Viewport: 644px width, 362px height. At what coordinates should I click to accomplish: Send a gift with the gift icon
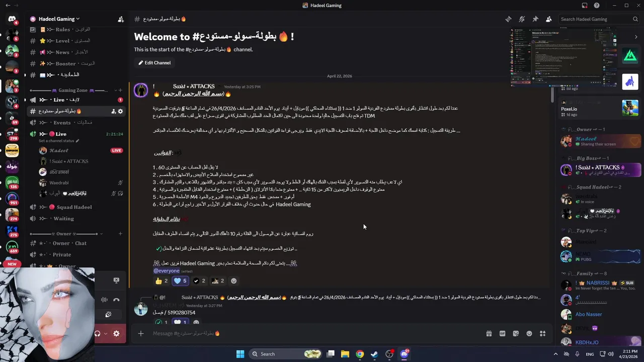489,333
